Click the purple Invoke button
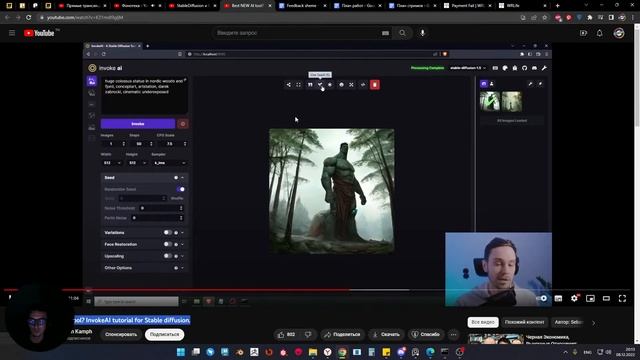The width and height of the screenshot is (640, 360). [138, 124]
